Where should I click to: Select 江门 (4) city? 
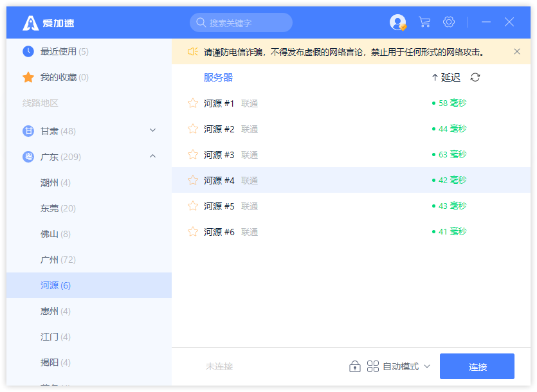89,337
